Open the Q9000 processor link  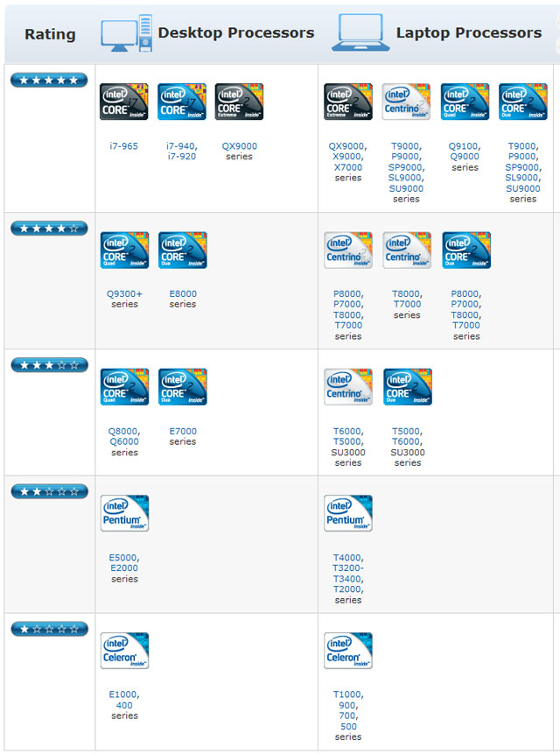tap(465, 156)
